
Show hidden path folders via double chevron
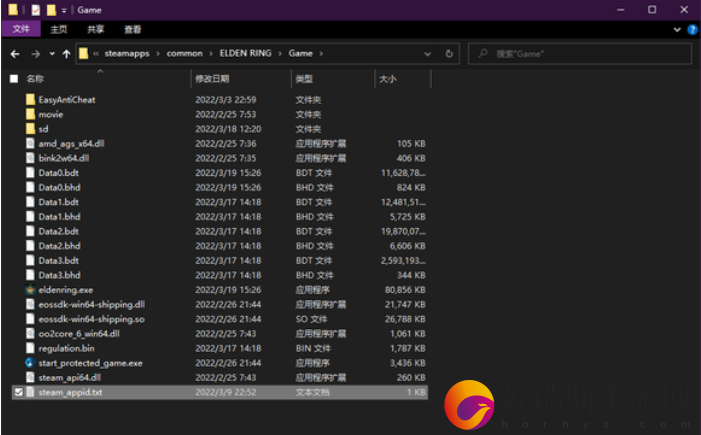96,54
